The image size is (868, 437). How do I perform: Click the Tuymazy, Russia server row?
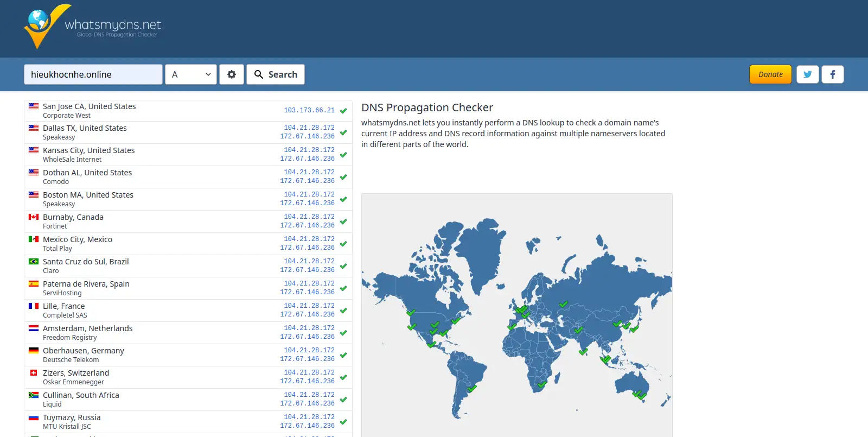(72, 417)
